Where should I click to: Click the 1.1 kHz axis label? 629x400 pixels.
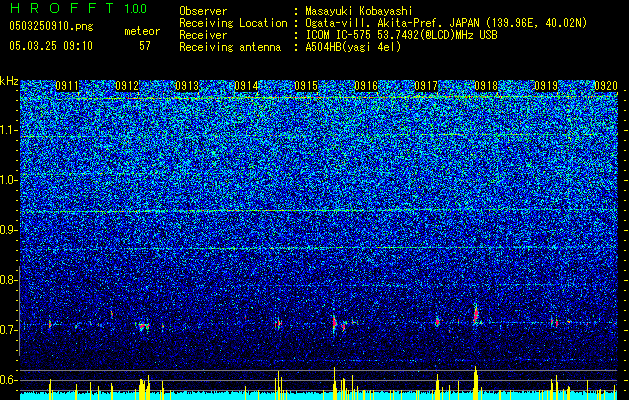9,130
